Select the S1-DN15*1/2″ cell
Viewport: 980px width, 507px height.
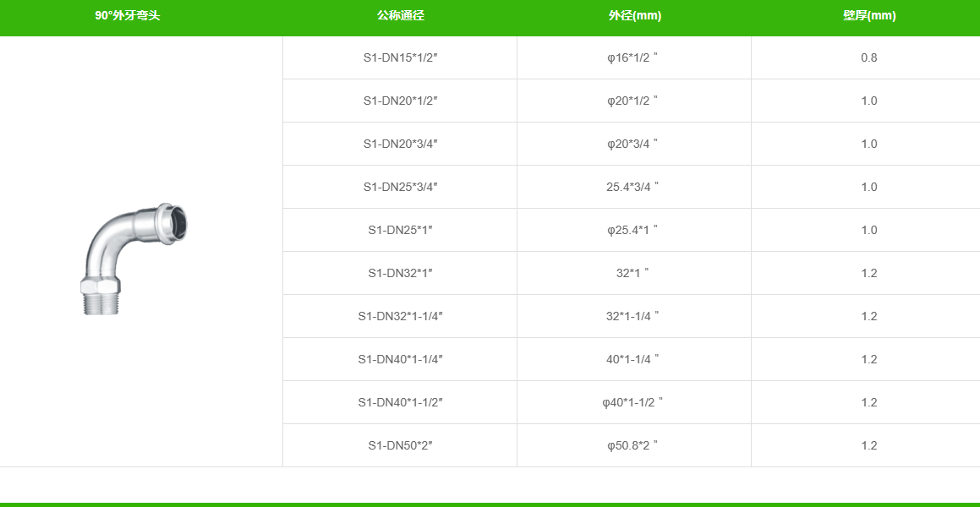coord(400,57)
